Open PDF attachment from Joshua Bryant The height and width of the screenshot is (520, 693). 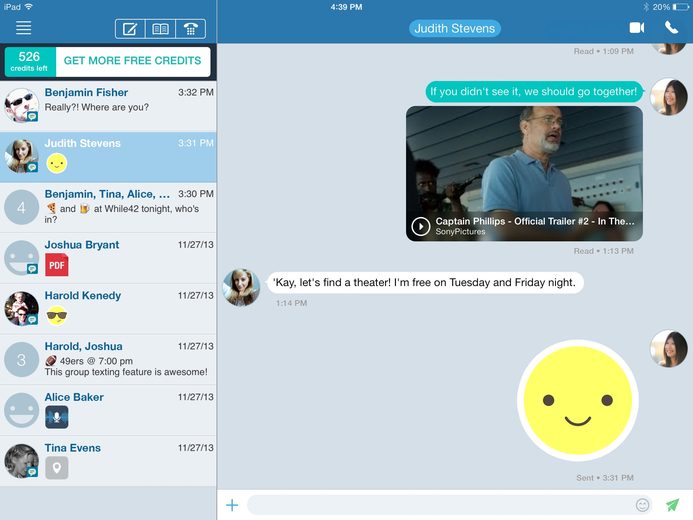(x=57, y=265)
